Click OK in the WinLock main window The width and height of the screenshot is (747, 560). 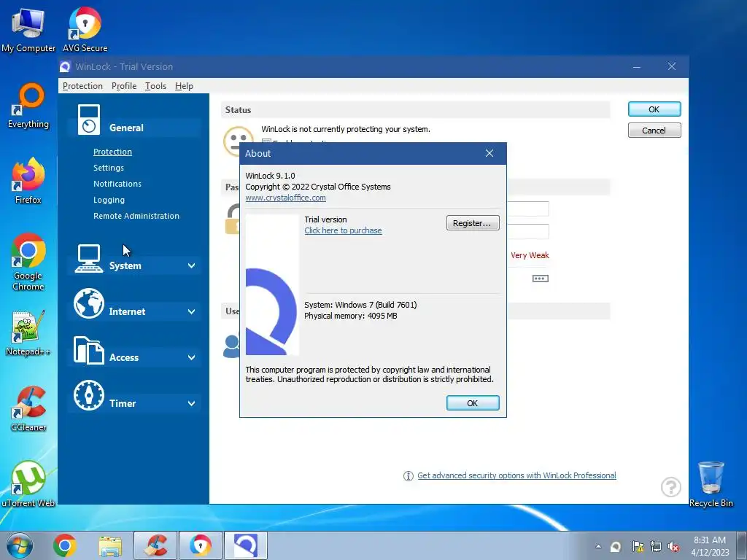[654, 109]
